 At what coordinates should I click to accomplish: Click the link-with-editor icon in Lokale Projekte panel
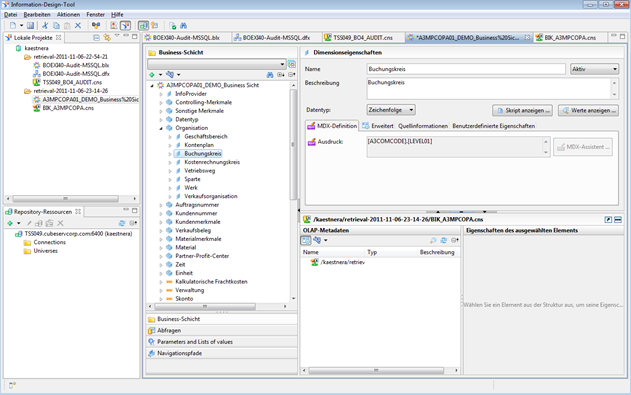(107, 37)
